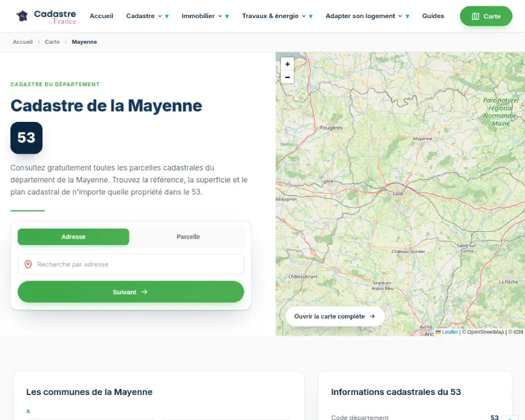Click the Immobilier nav chevron icon
Viewport: 525px width, 420px height.
(220, 16)
